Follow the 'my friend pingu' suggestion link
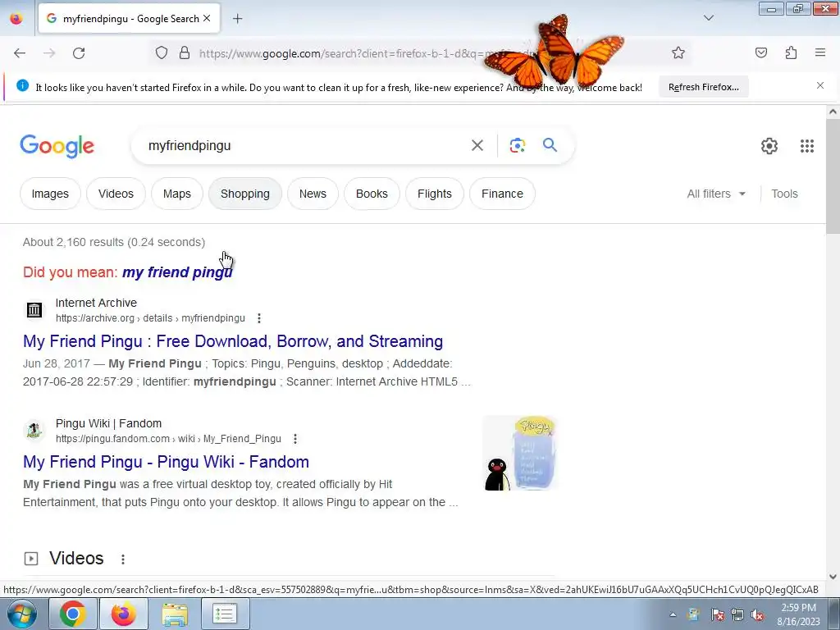 coord(177,272)
